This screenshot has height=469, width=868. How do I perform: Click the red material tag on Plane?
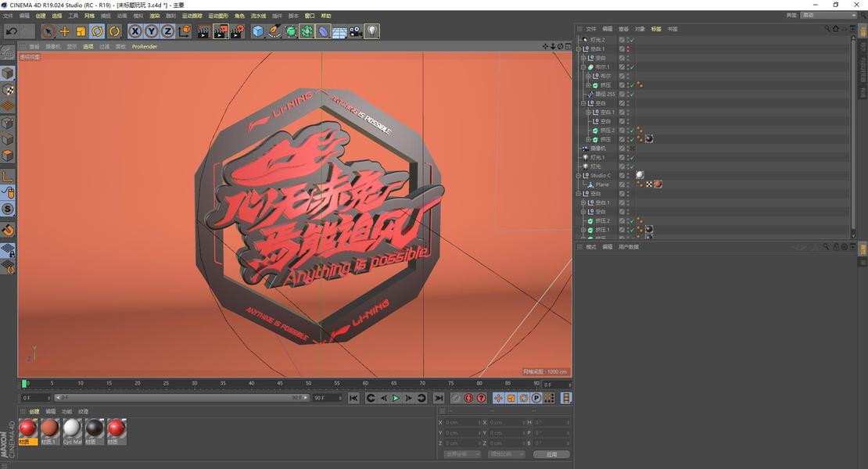click(658, 184)
